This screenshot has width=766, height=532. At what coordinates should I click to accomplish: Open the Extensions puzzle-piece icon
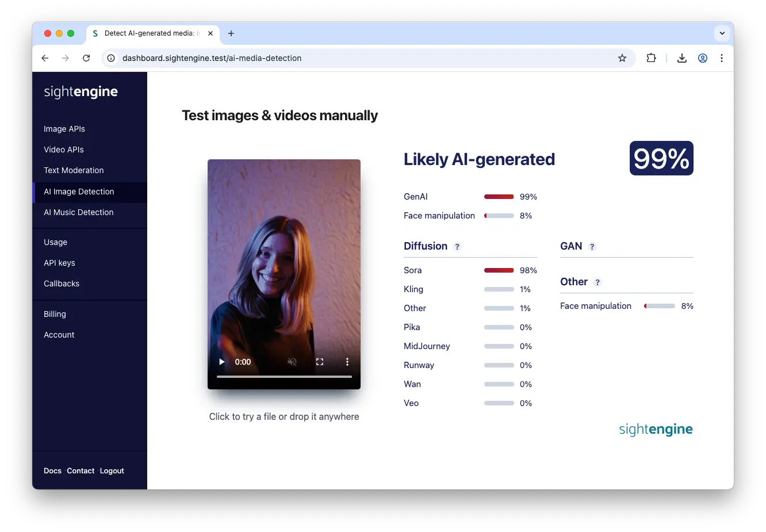[651, 58]
